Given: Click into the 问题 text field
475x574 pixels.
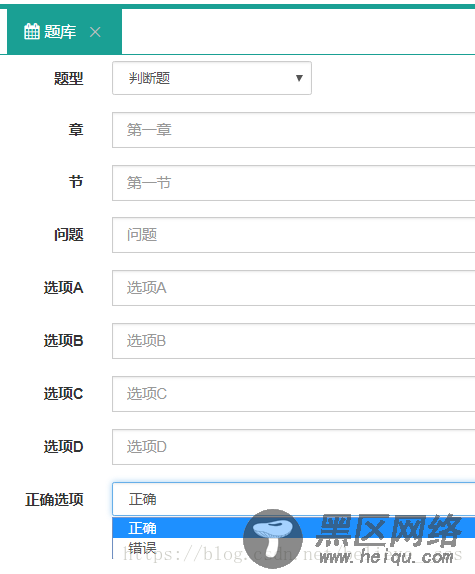Looking at the screenshot, I should pos(293,235).
